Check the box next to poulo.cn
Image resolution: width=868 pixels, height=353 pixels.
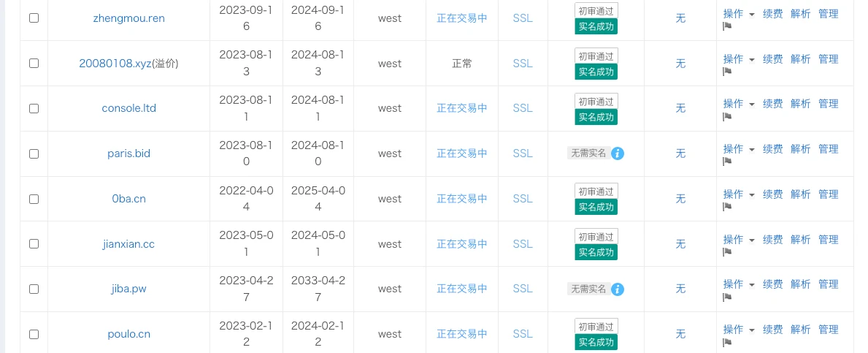point(34,334)
